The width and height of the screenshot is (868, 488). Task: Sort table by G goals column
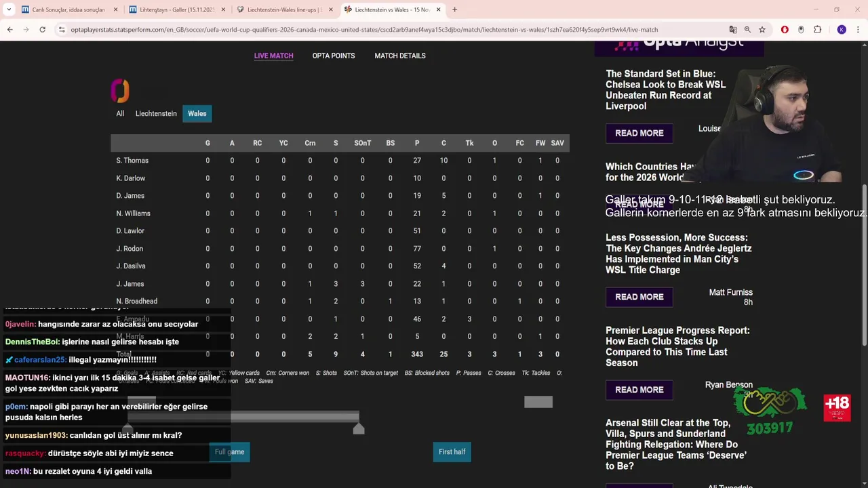pos(208,143)
